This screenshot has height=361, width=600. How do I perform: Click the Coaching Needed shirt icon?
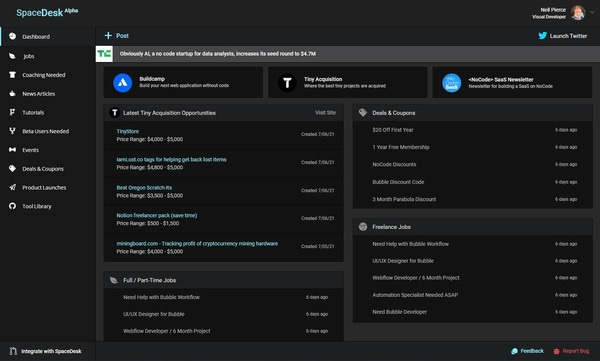tap(13, 75)
